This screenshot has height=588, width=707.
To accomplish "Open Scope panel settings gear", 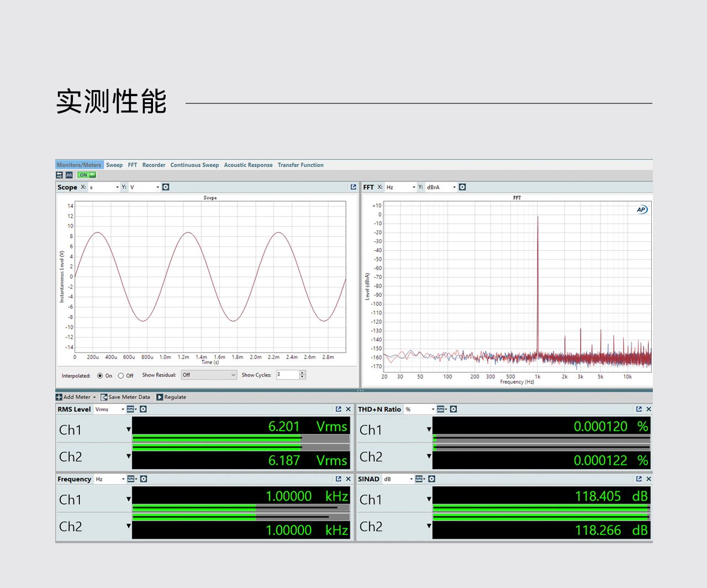I will (166, 187).
